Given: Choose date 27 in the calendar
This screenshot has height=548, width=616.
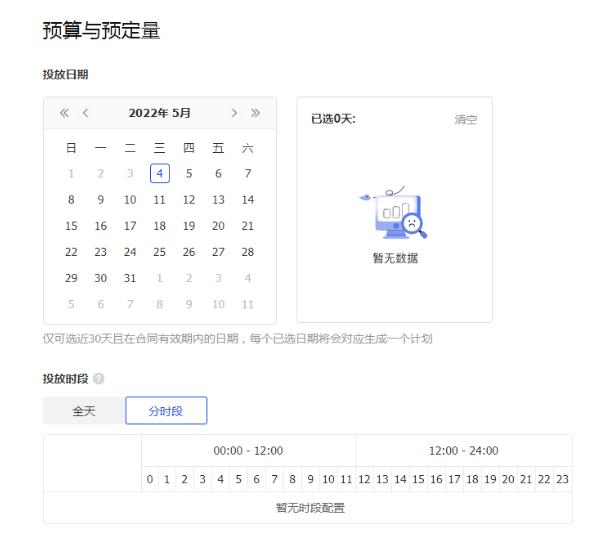Looking at the screenshot, I should 218,252.
